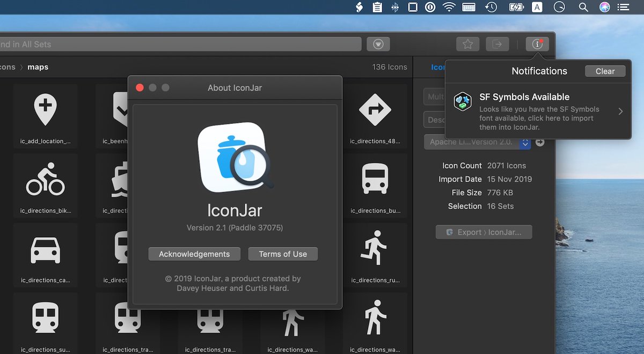Open Acknowledgements in About IconJar
Image resolution: width=644 pixels, height=354 pixels.
point(194,254)
